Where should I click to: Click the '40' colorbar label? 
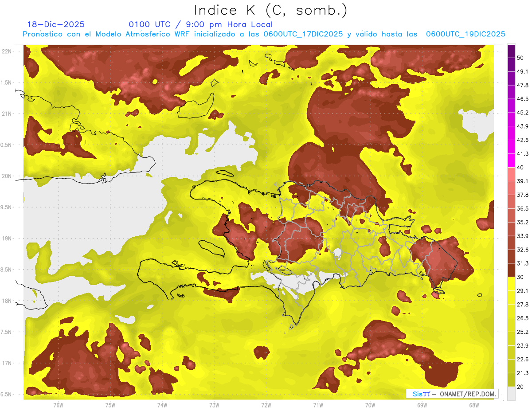pyautogui.click(x=520, y=167)
